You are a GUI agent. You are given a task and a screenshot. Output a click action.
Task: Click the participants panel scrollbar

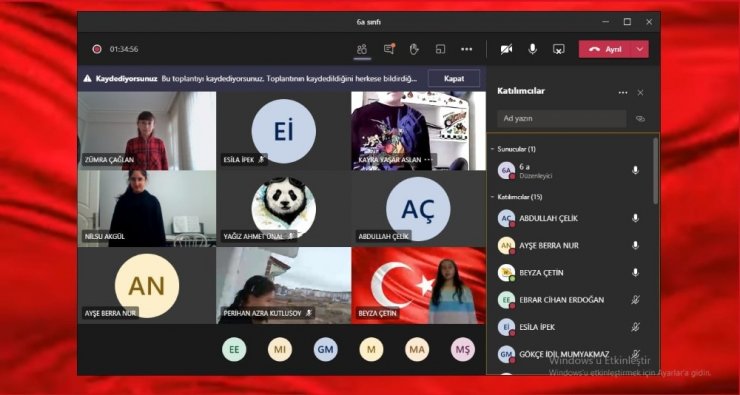click(x=655, y=171)
